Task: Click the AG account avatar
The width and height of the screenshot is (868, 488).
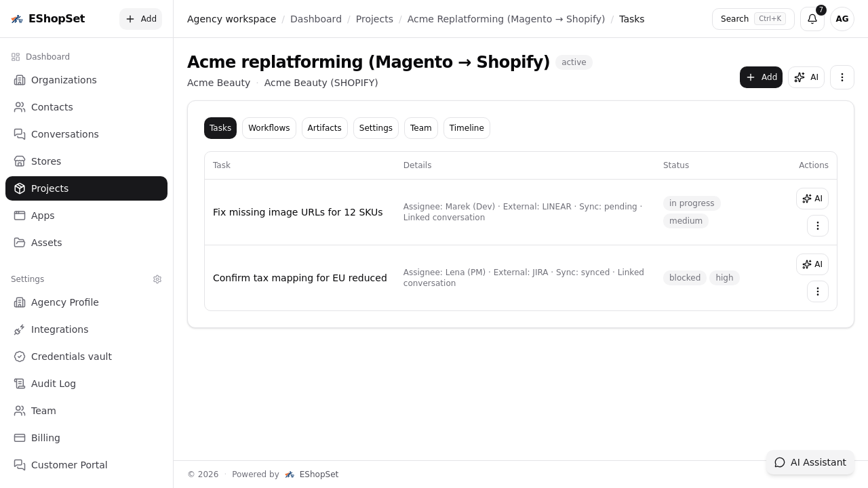Action: click(842, 18)
